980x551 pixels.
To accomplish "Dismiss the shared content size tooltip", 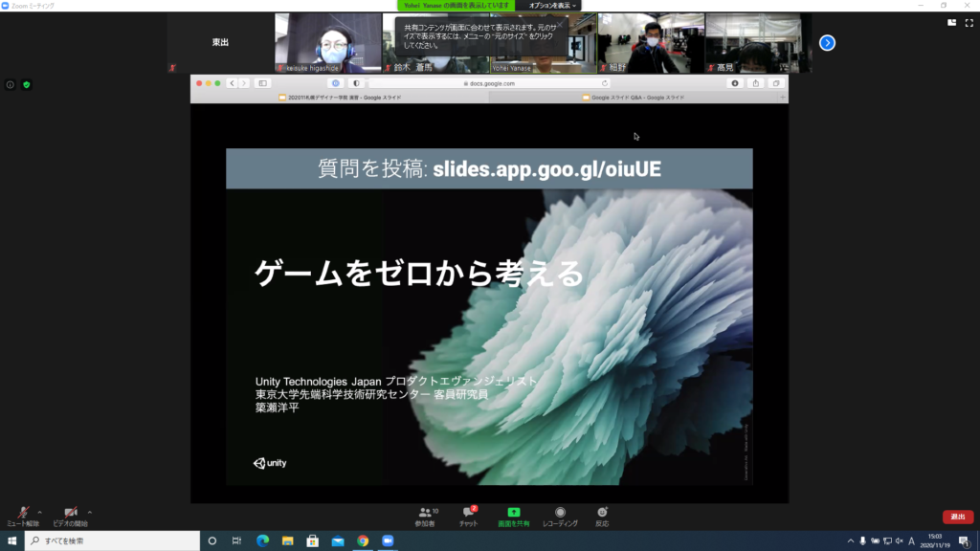I will [561, 24].
